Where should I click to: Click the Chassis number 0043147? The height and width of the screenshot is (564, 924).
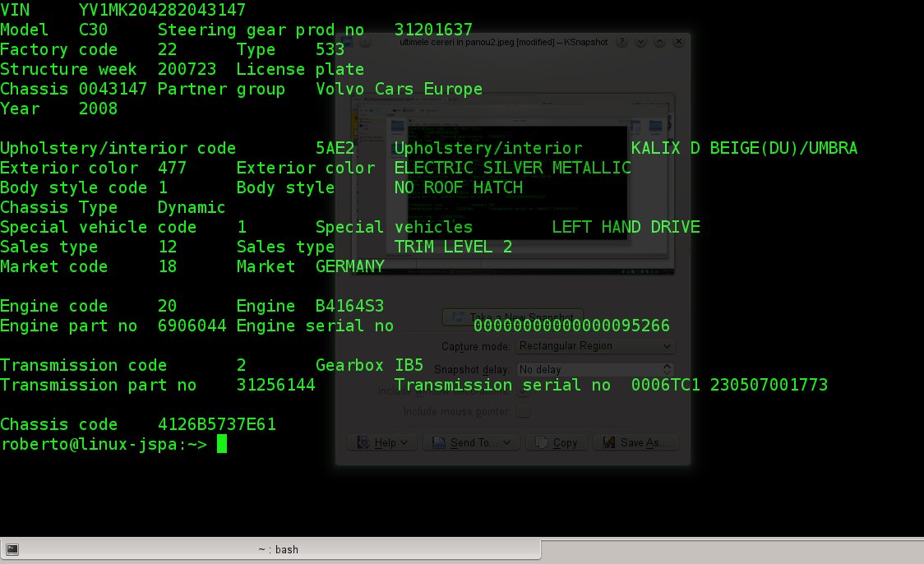click(x=113, y=89)
